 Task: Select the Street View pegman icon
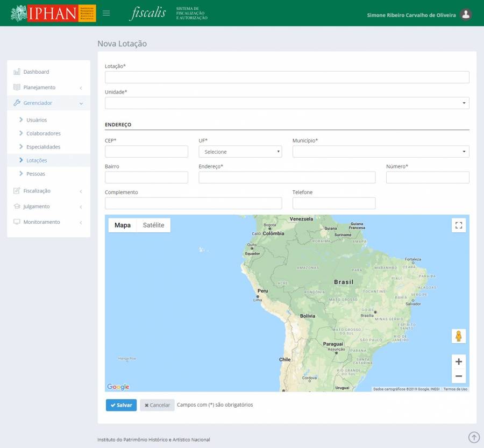tap(458, 336)
